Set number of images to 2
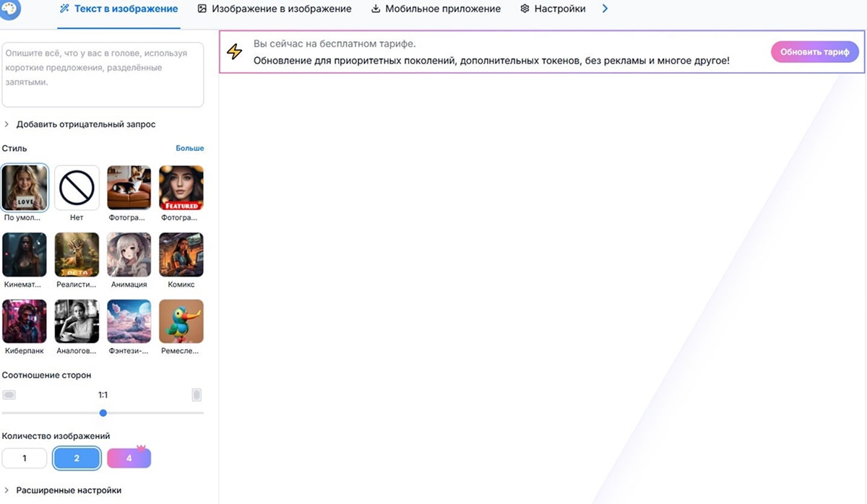Viewport: 867px width, 504px height. pos(77,458)
